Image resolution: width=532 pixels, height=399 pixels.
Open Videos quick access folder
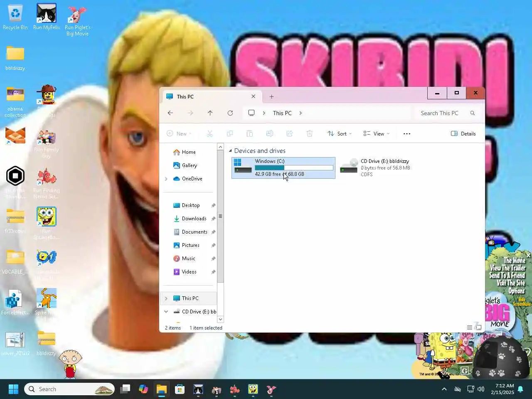coord(190,272)
